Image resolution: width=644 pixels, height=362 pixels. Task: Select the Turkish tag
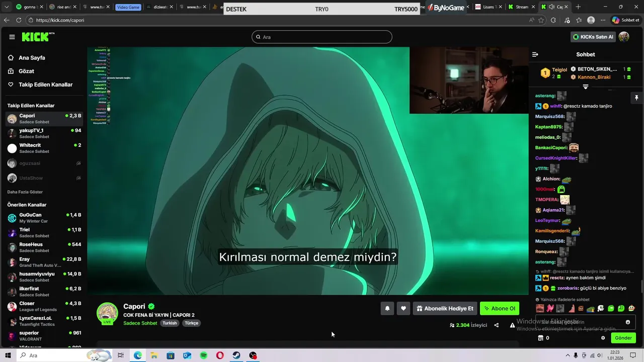[x=170, y=323]
